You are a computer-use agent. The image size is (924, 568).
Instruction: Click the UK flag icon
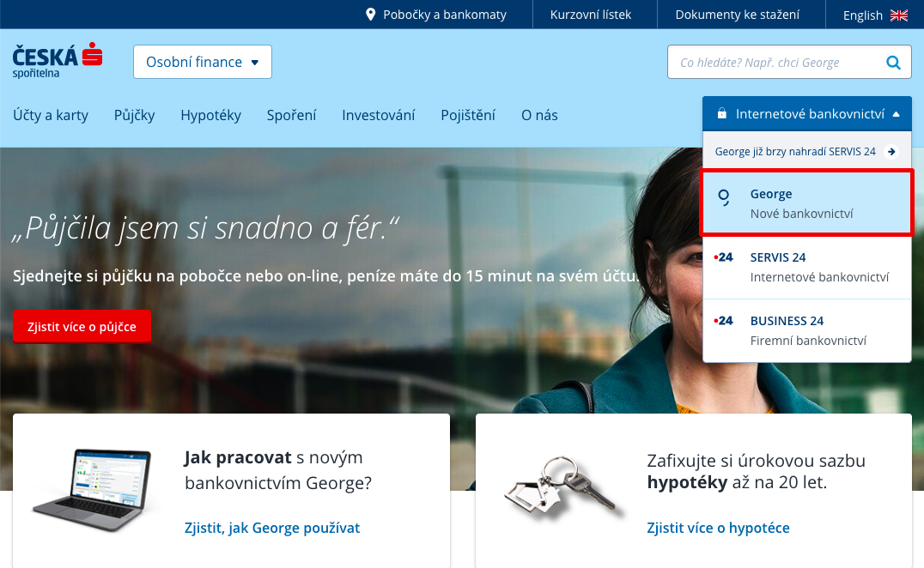tap(898, 15)
